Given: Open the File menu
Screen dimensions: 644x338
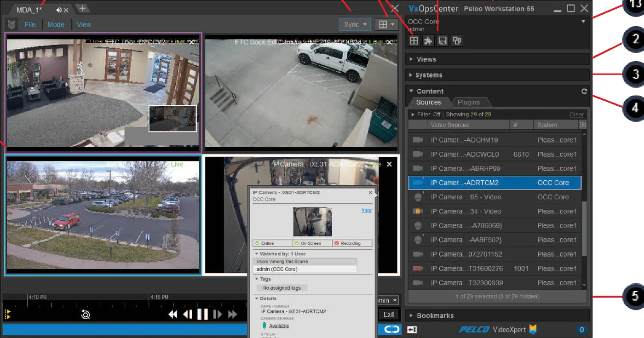Looking at the screenshot, I should [30, 24].
